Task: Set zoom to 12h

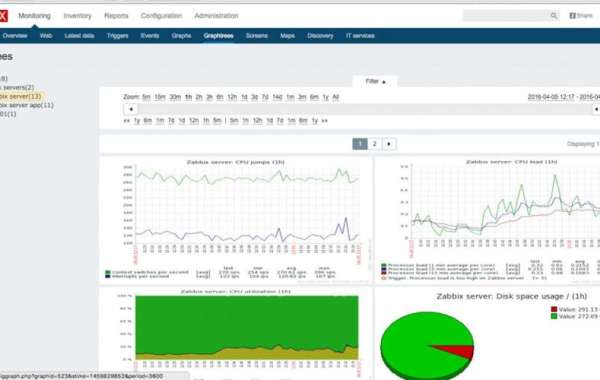Action: click(232, 97)
